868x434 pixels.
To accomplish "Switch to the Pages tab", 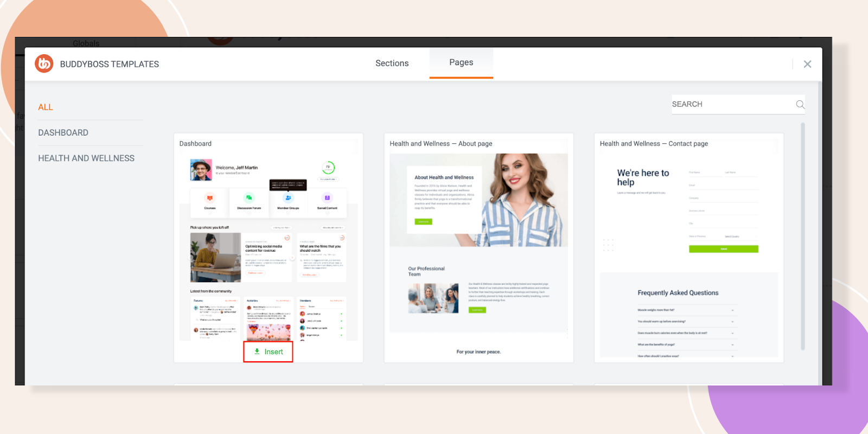I will point(461,62).
